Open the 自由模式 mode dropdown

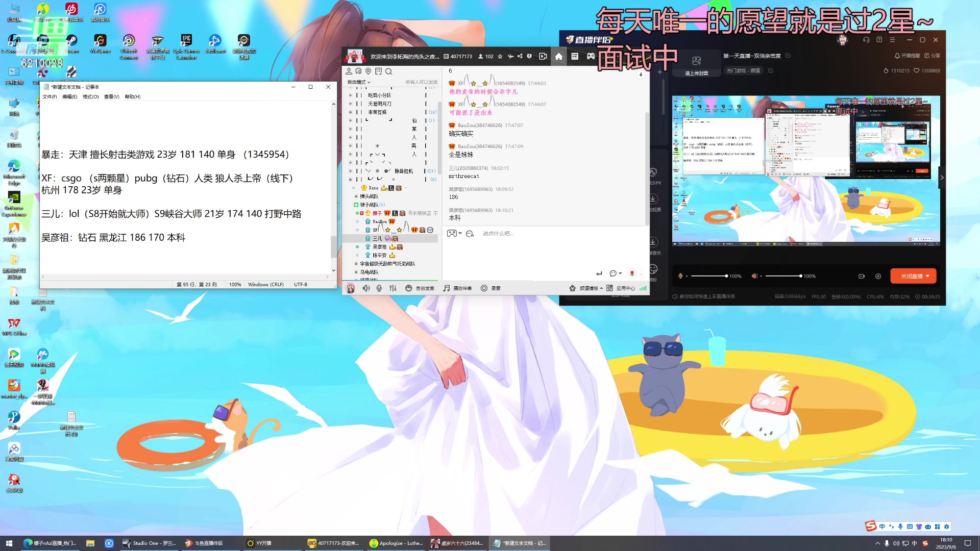pos(359,82)
